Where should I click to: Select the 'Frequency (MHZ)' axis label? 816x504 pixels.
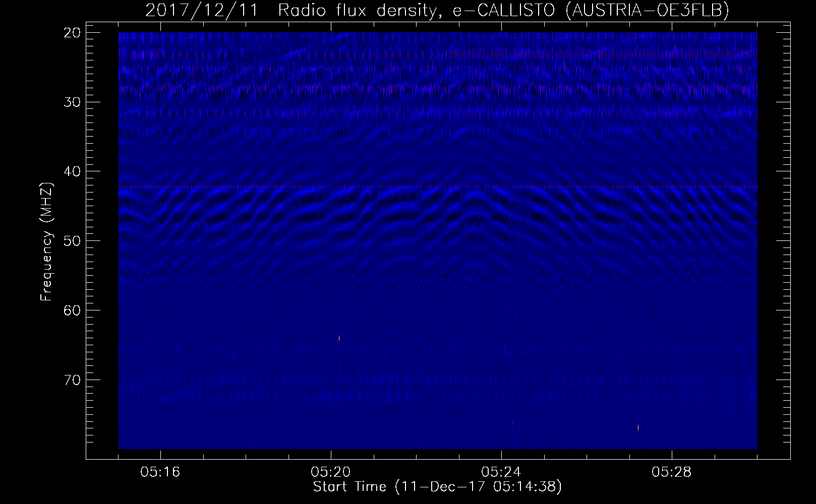(46, 241)
